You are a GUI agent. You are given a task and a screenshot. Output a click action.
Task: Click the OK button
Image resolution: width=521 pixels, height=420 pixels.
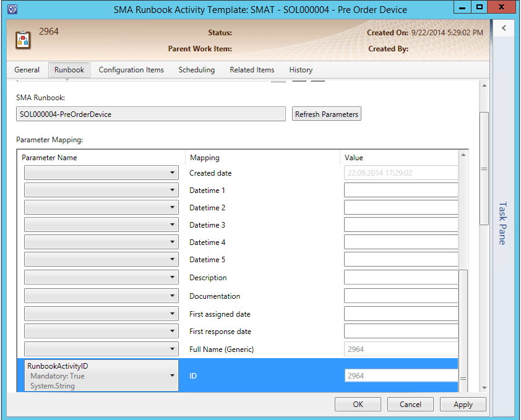pos(358,404)
